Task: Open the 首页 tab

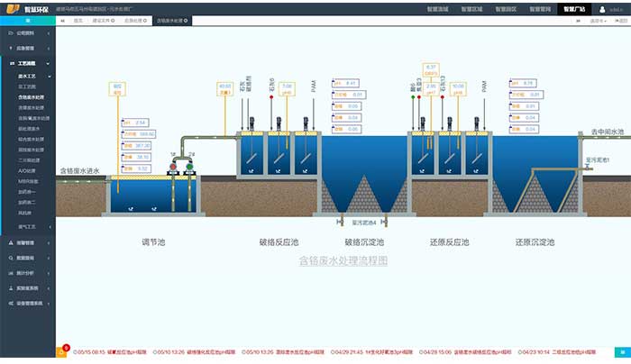Action: (x=78, y=19)
